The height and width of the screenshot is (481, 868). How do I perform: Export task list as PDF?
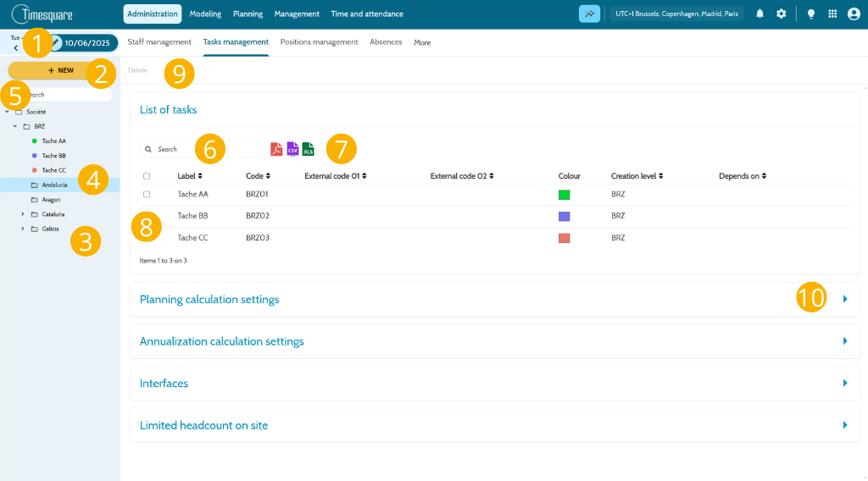(276, 149)
